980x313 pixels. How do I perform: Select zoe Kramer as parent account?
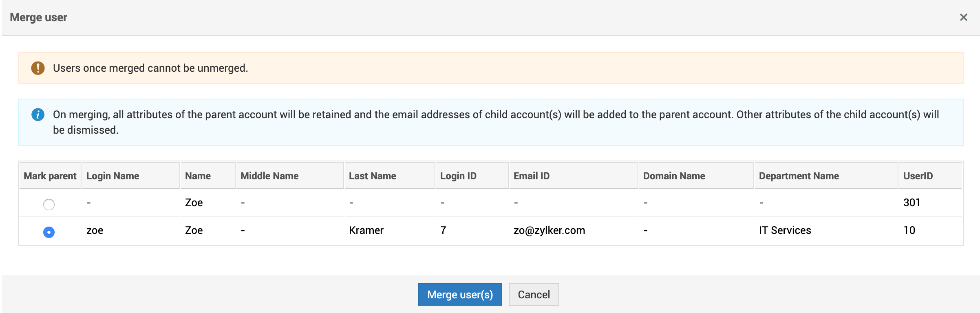pyautogui.click(x=49, y=232)
